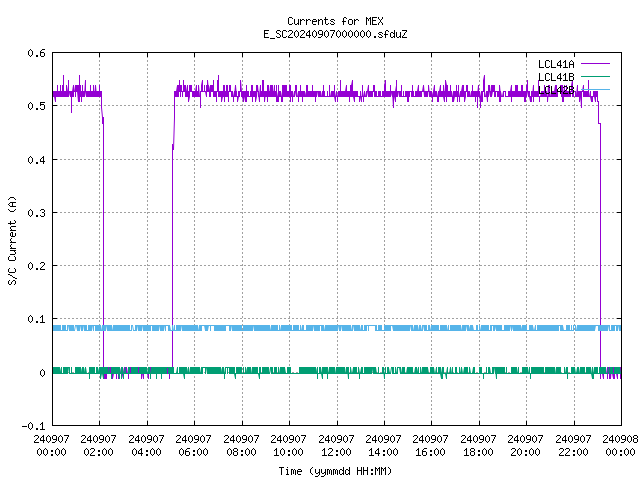Click the 0.5 y-axis tick value

click(36, 106)
